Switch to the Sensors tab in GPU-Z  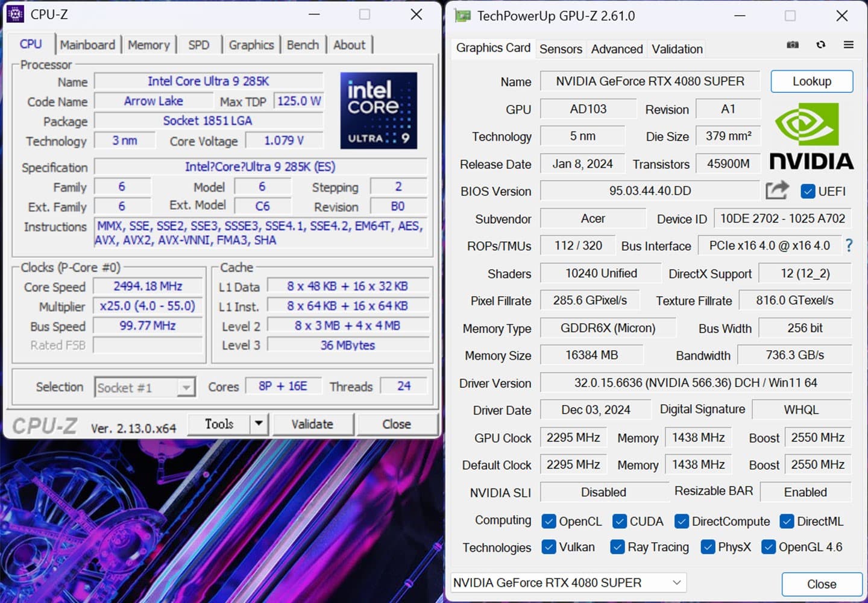tap(561, 49)
